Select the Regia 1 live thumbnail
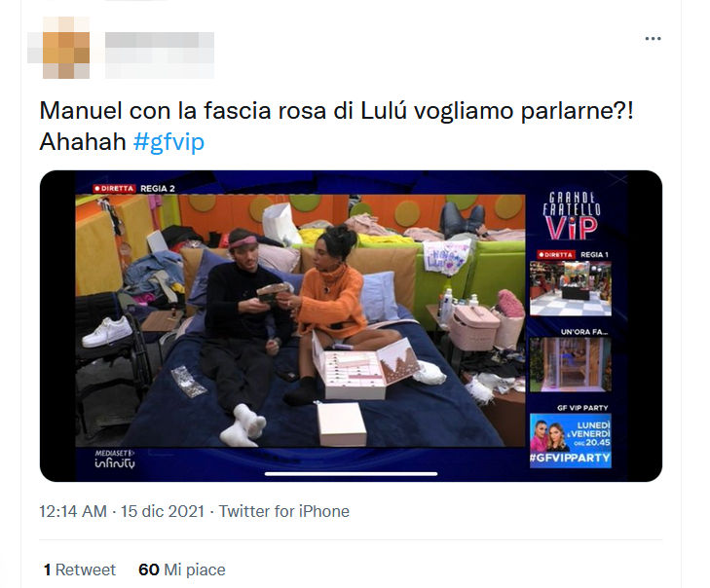This screenshot has height=588, width=710. pos(571,289)
